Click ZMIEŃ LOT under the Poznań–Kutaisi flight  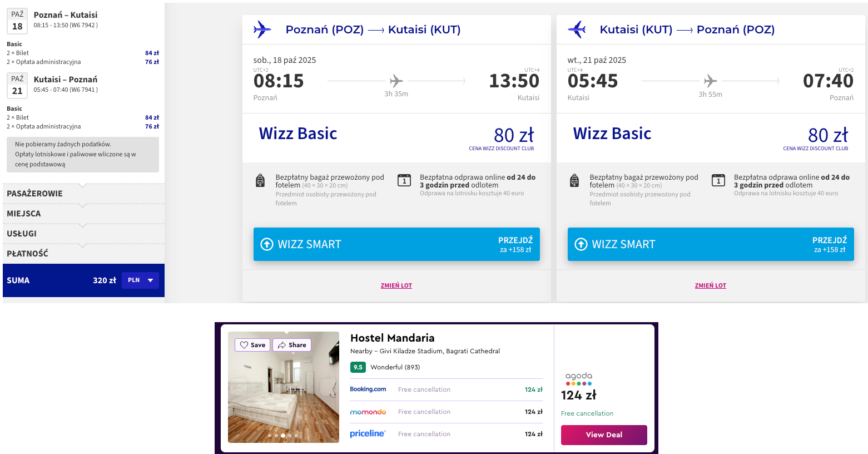pyautogui.click(x=396, y=285)
